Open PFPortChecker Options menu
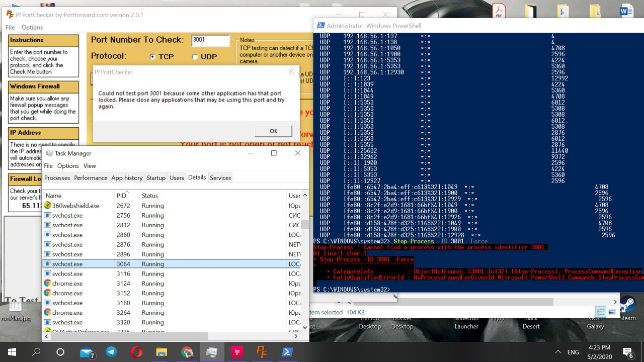Viewport: 644px width, 362px height. pyautogui.click(x=32, y=27)
